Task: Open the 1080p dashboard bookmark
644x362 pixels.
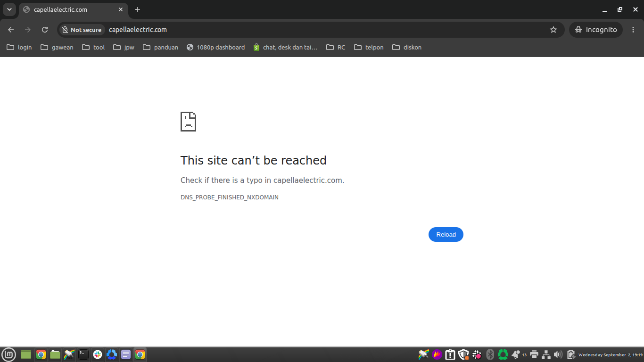Action: click(x=215, y=47)
